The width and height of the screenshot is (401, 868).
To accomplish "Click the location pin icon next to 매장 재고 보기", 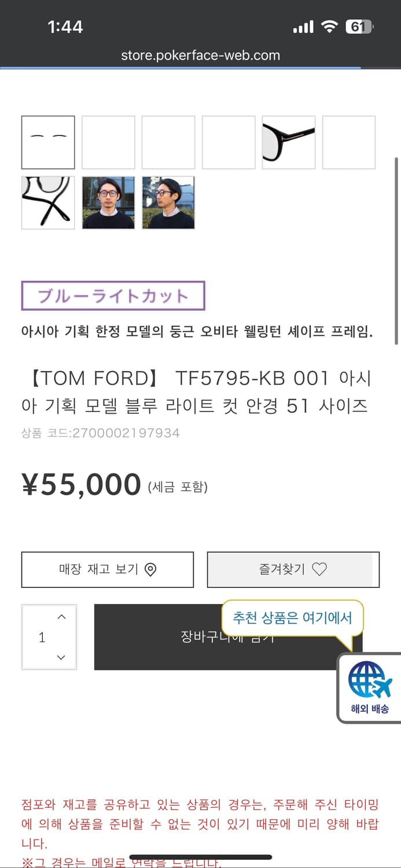I will pyautogui.click(x=150, y=569).
